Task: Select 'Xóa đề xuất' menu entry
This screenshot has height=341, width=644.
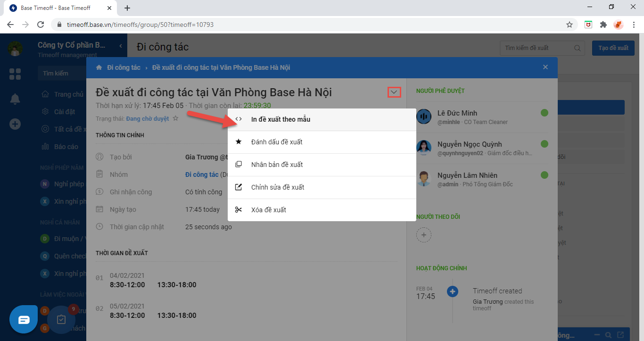Action: tap(322, 210)
